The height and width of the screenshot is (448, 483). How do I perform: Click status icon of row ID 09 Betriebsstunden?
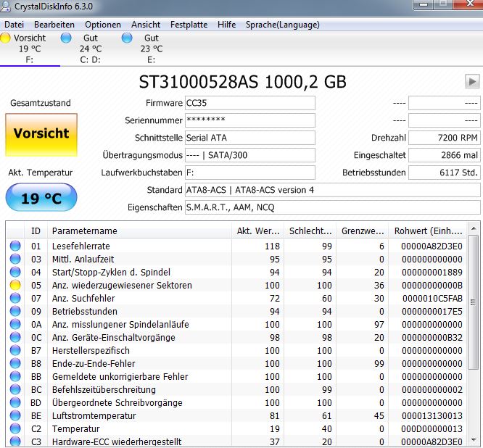point(15,311)
